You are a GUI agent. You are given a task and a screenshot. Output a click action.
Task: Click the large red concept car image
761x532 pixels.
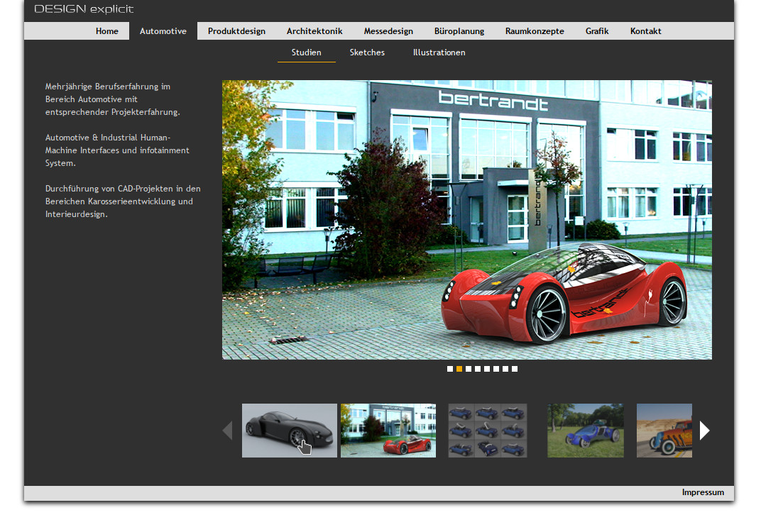(467, 220)
